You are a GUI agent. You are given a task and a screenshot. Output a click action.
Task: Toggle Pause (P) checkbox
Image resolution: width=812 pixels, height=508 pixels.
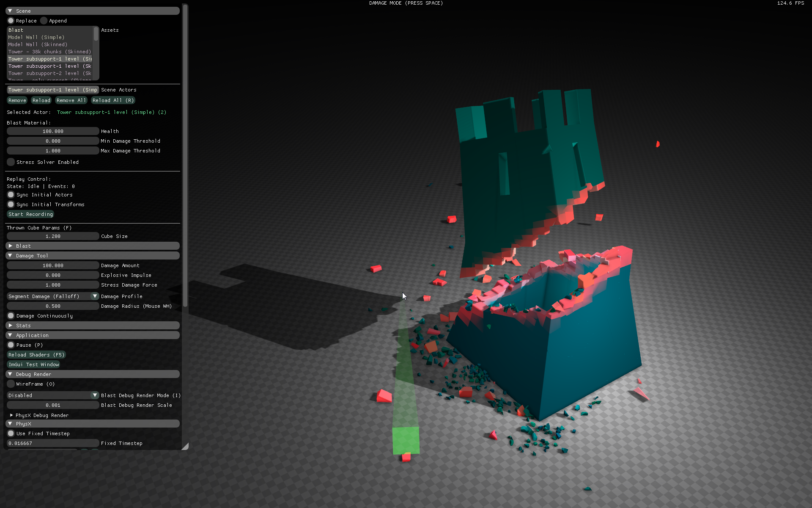(11, 345)
